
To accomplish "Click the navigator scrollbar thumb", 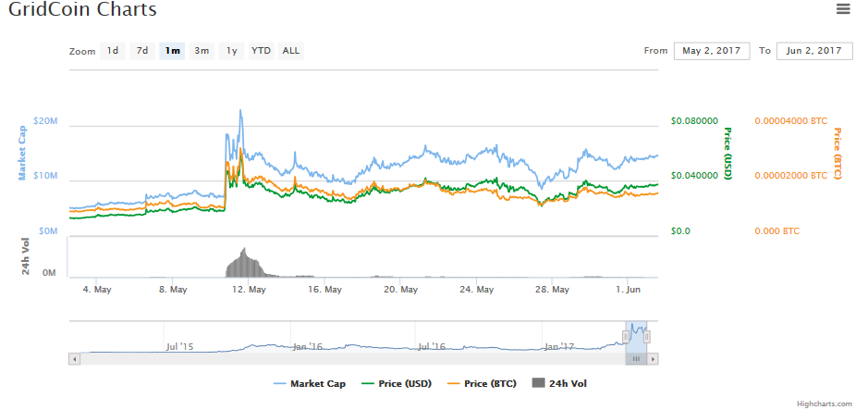I will click(636, 359).
